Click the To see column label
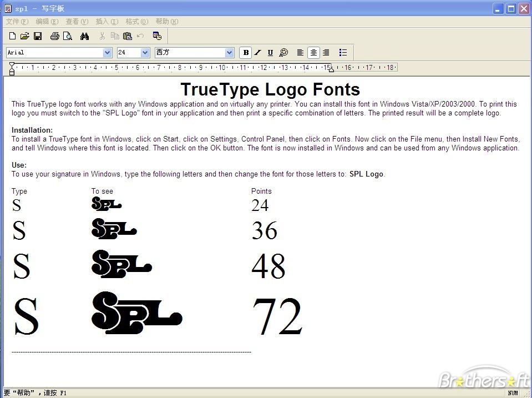This screenshot has width=532, height=398. (102, 191)
